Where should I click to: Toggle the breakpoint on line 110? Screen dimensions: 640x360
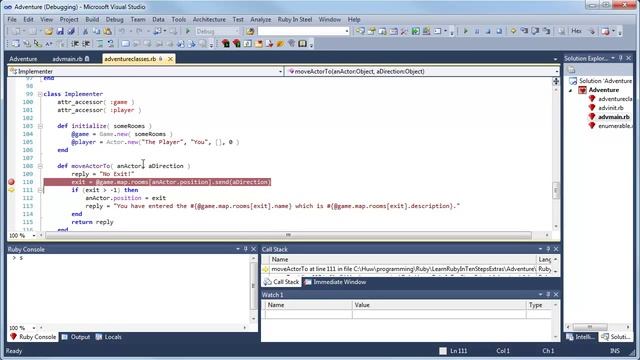pyautogui.click(x=11, y=182)
